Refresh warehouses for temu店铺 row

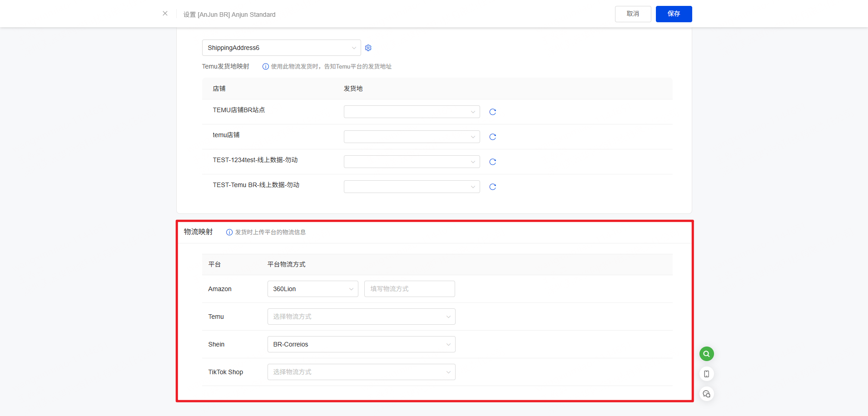[492, 137]
